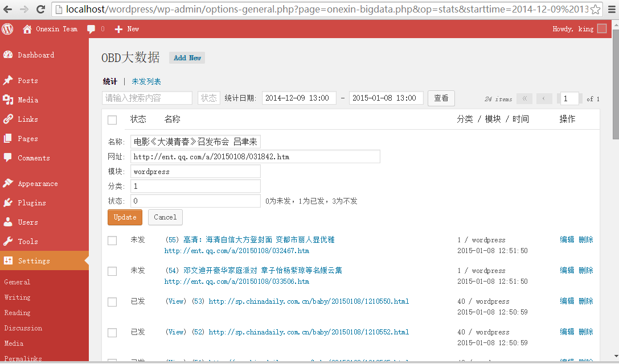Click the Tools wrench icon

click(8, 241)
